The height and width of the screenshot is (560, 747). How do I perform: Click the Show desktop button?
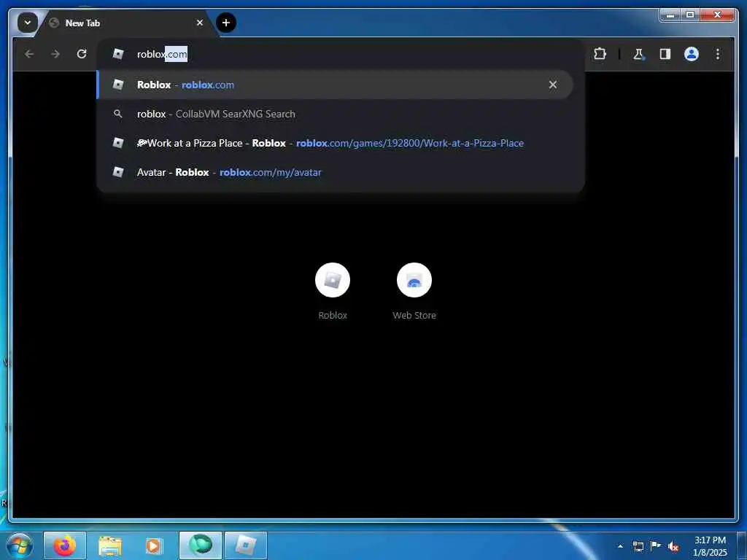742,545
